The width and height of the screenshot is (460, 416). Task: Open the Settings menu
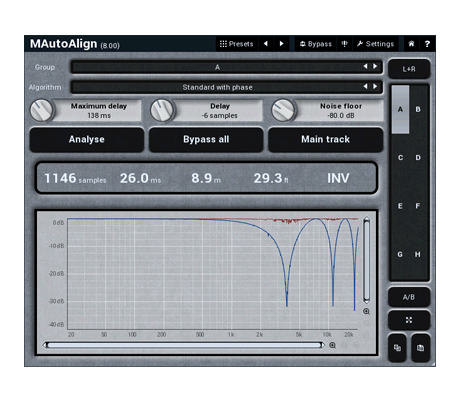coord(375,44)
